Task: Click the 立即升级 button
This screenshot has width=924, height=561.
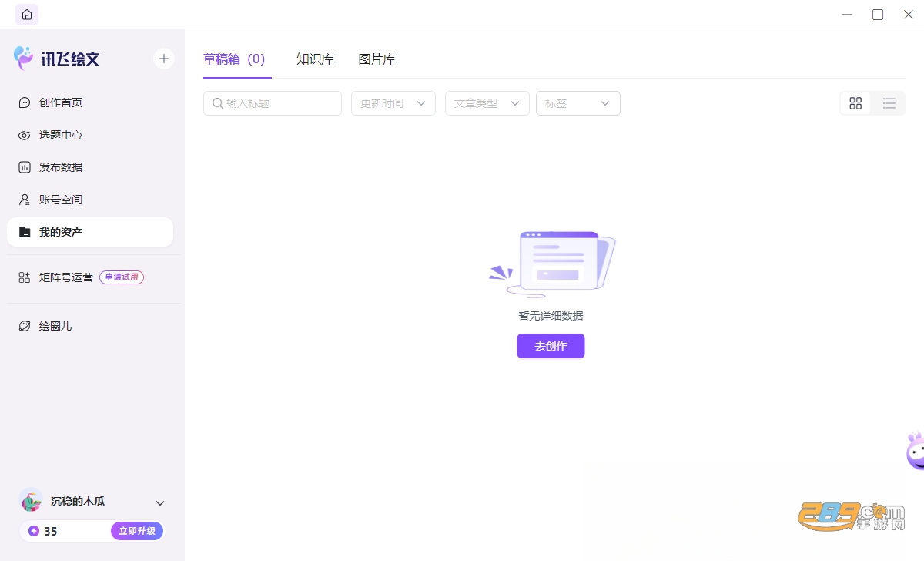Action: point(137,531)
